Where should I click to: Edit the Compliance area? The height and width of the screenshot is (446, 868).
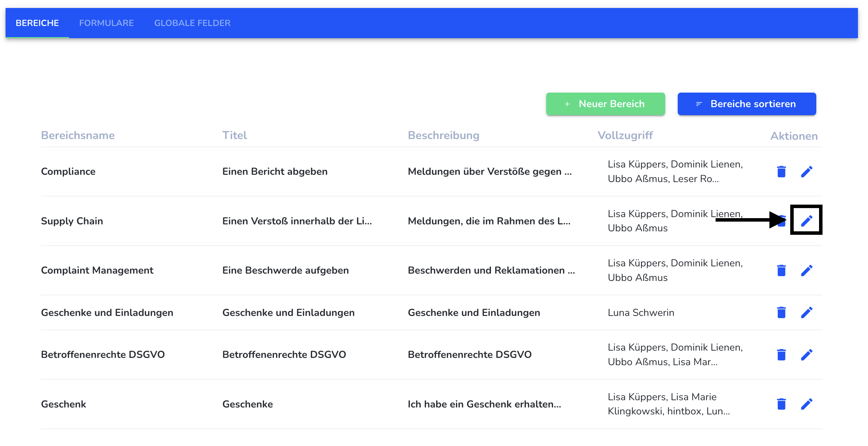point(807,172)
